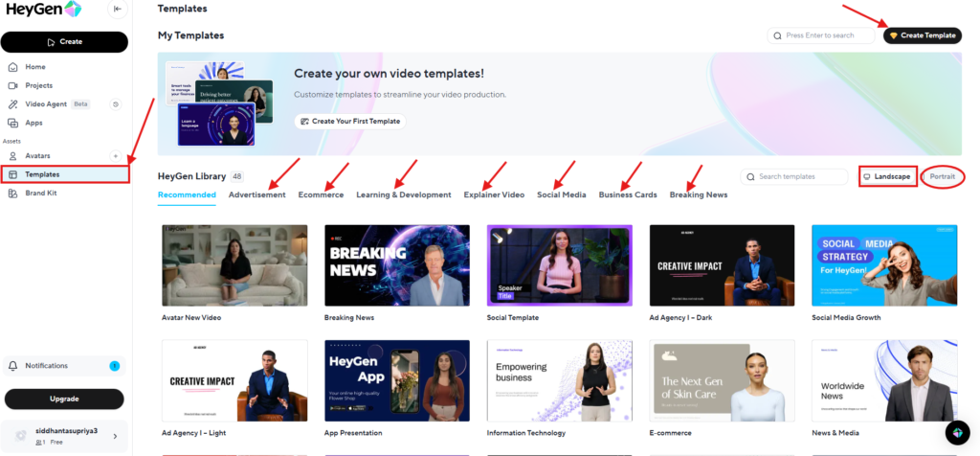
Task: Open the E-commerce template thumbnail
Action: (722, 380)
